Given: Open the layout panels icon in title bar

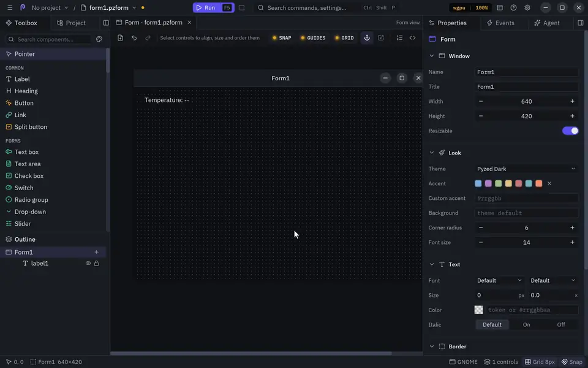Looking at the screenshot, I should click(500, 7).
